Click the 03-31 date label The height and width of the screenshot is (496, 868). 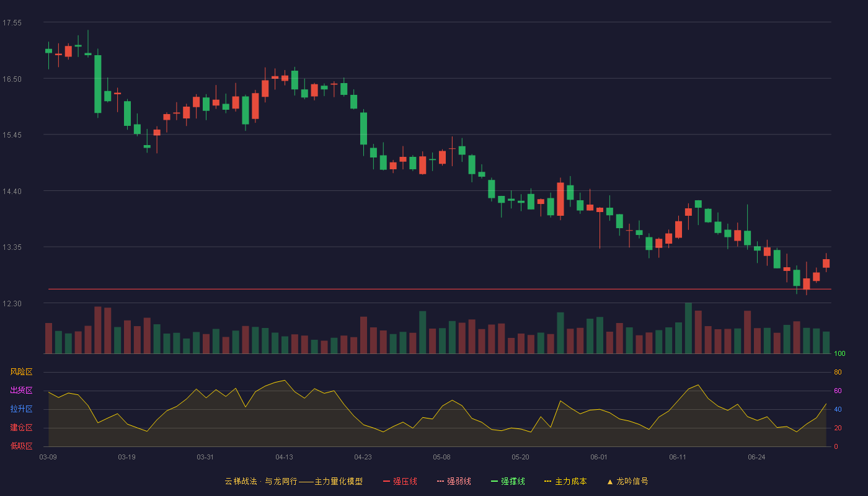pos(205,457)
